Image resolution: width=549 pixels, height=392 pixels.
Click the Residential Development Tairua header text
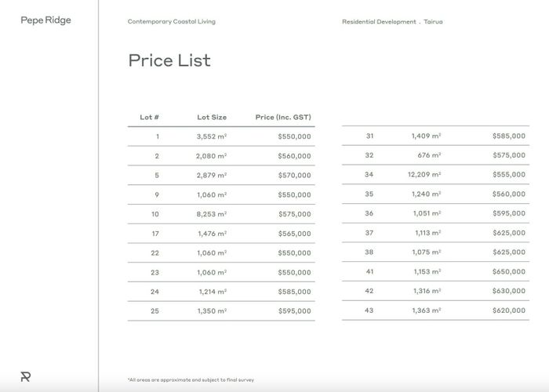(x=392, y=22)
